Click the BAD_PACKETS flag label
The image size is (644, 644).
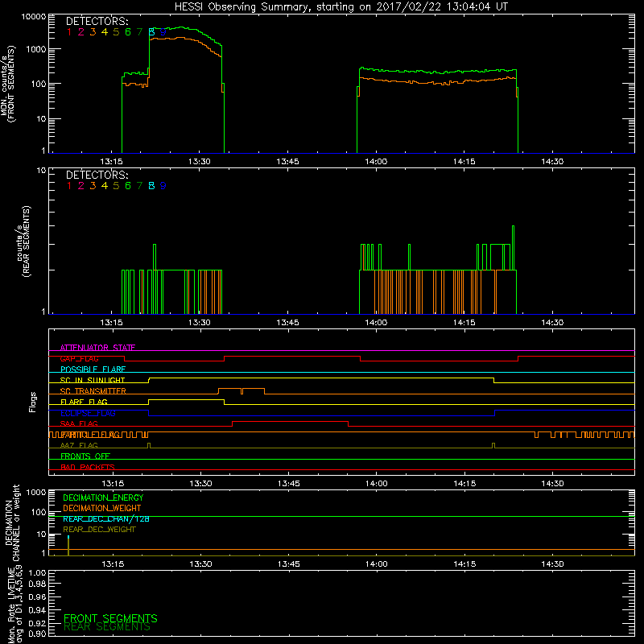click(x=88, y=467)
